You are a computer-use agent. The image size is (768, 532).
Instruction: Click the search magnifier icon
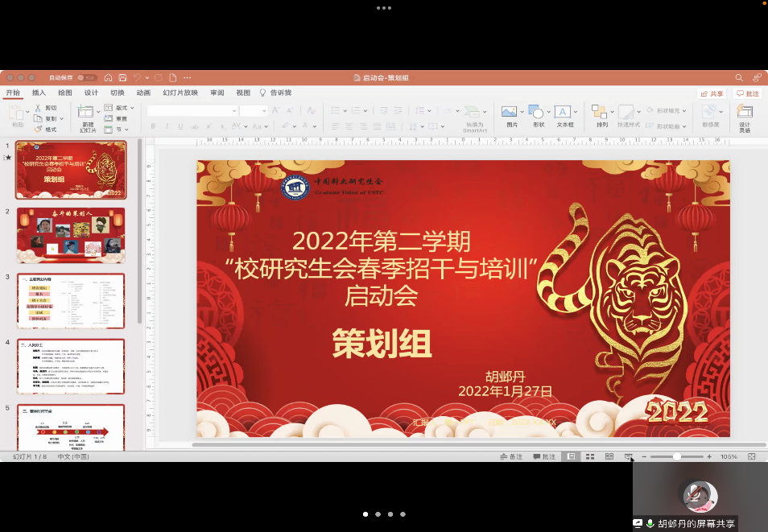click(739, 77)
